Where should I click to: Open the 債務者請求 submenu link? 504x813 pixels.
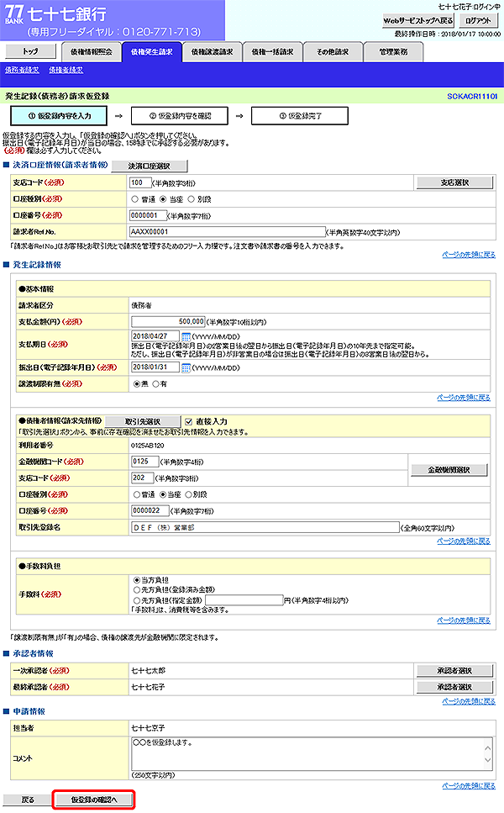(22, 70)
